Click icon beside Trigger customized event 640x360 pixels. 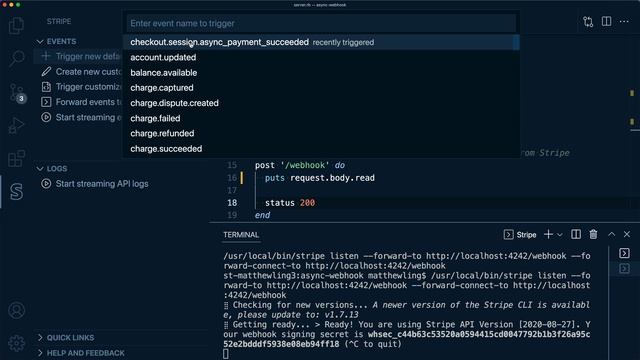point(46,87)
